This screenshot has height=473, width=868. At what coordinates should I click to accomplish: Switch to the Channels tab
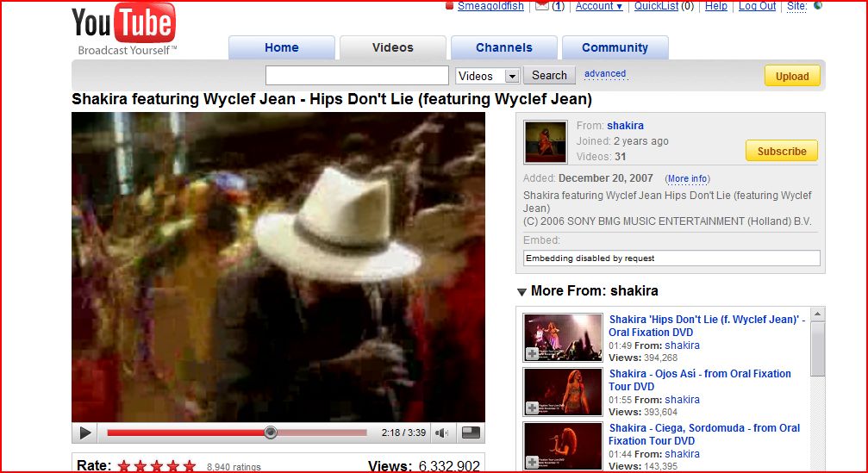coord(503,47)
